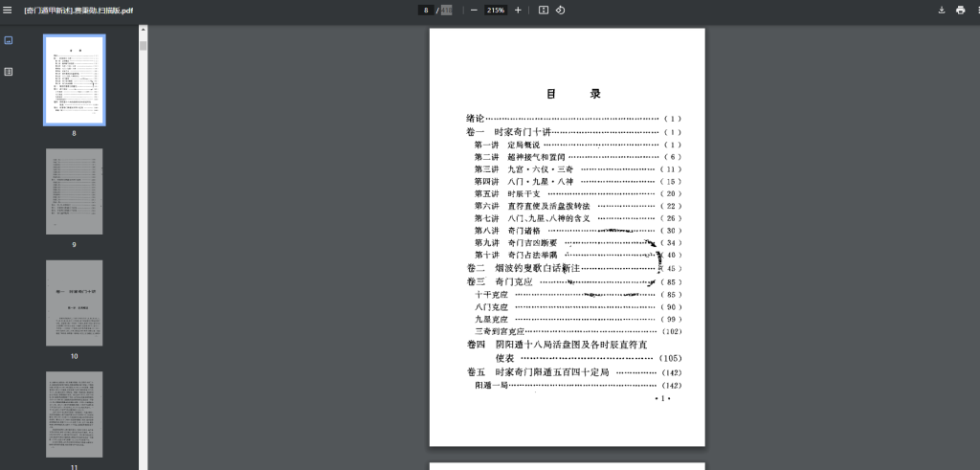
Task: Click the 第八讲 奇门诸格 entry
Action: click(577, 231)
